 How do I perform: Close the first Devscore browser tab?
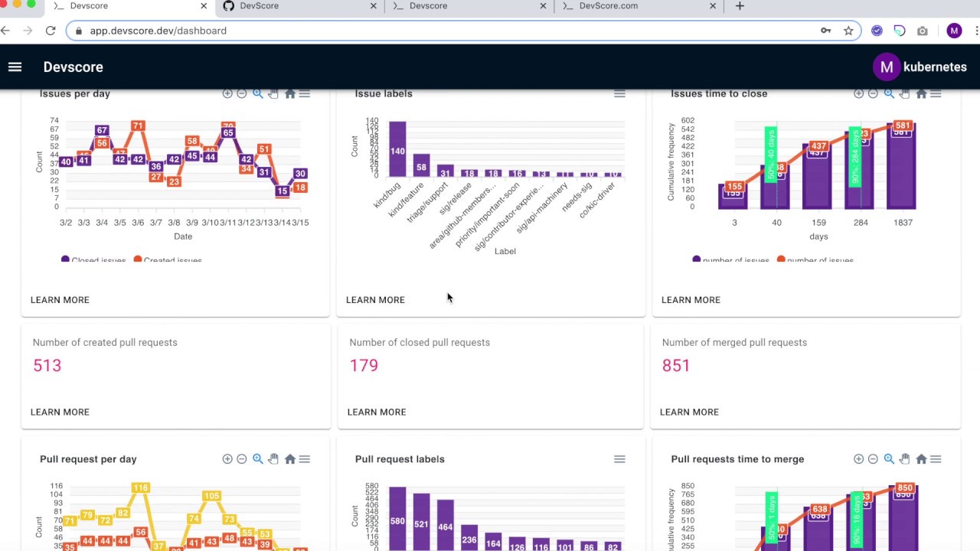click(x=204, y=6)
